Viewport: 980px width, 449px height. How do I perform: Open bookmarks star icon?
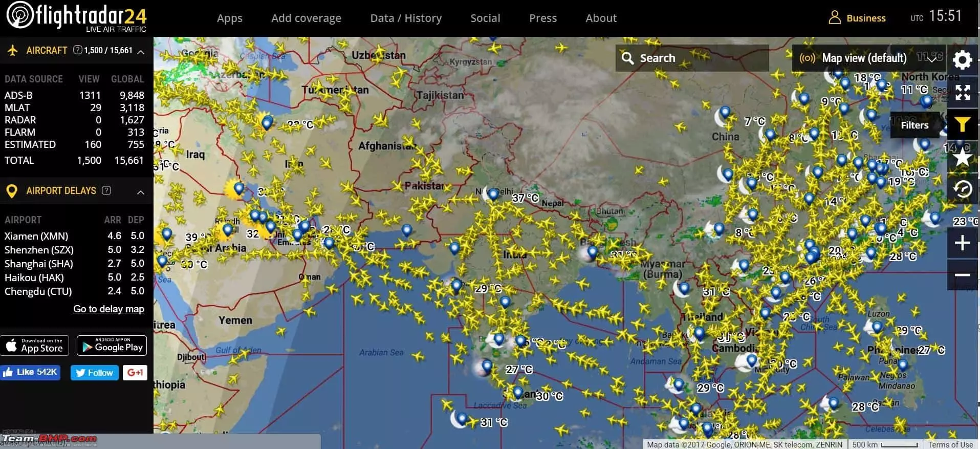tap(962, 157)
